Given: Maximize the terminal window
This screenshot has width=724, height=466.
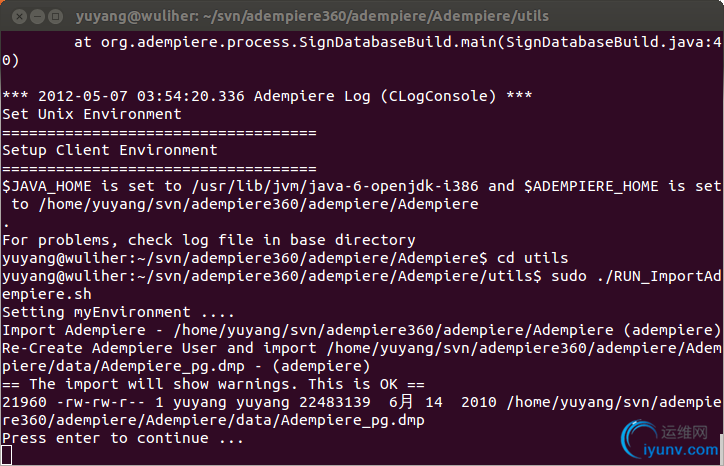Looking at the screenshot, I should coord(55,17).
